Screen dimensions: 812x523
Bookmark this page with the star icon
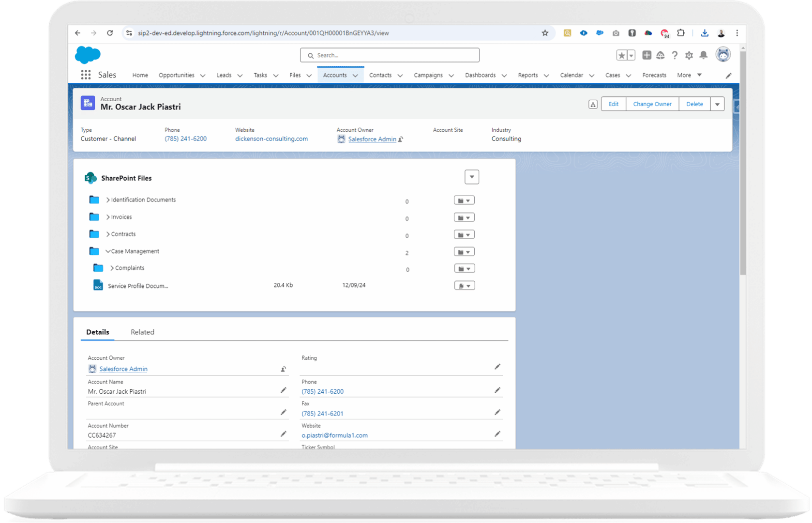[545, 33]
